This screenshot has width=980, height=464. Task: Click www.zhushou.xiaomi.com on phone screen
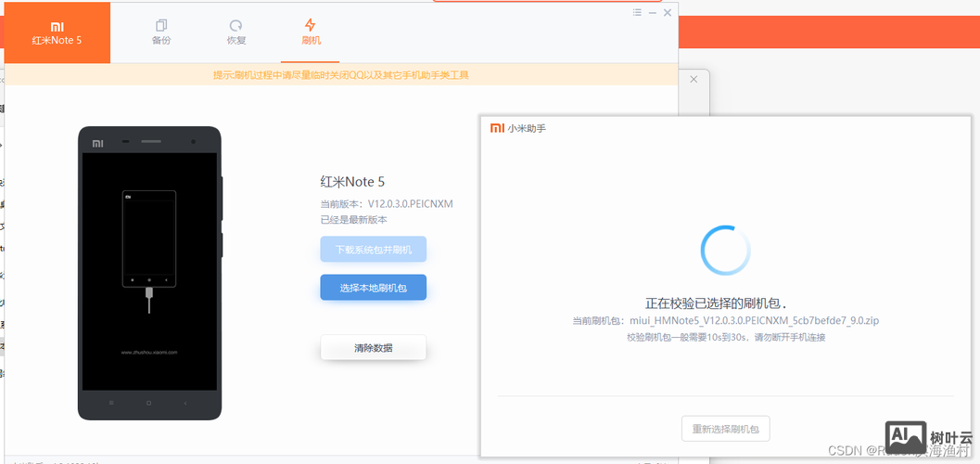(x=149, y=352)
